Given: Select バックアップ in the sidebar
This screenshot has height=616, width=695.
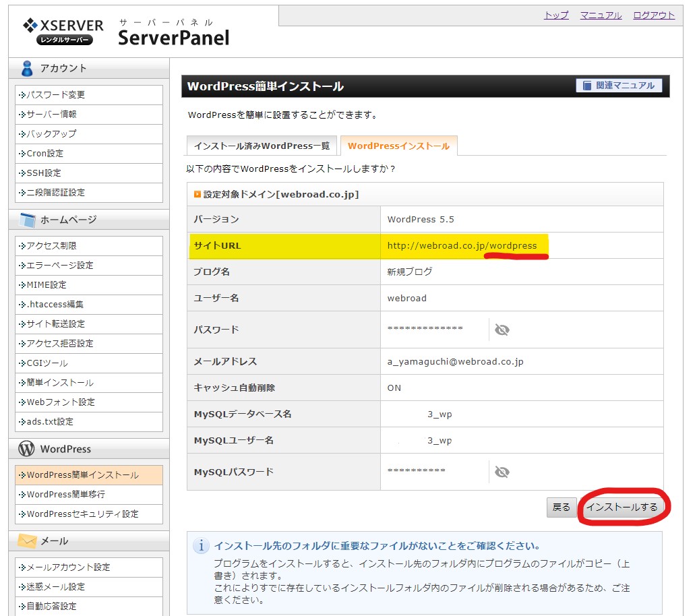Looking at the screenshot, I should pos(89,134).
